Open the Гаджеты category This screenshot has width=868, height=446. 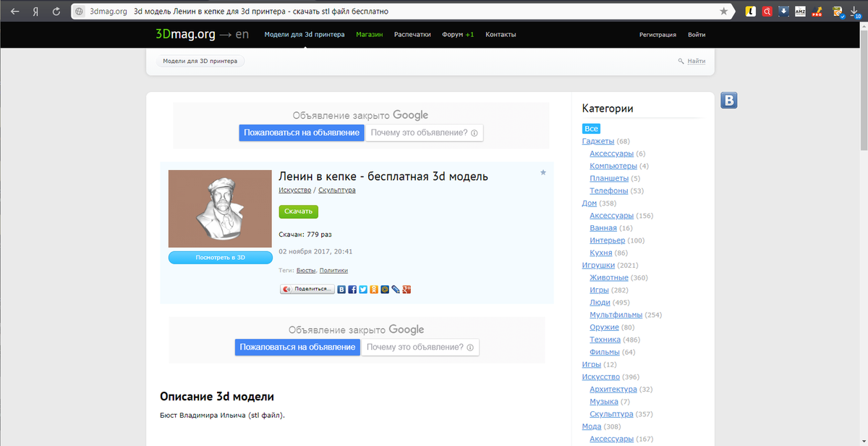click(598, 141)
